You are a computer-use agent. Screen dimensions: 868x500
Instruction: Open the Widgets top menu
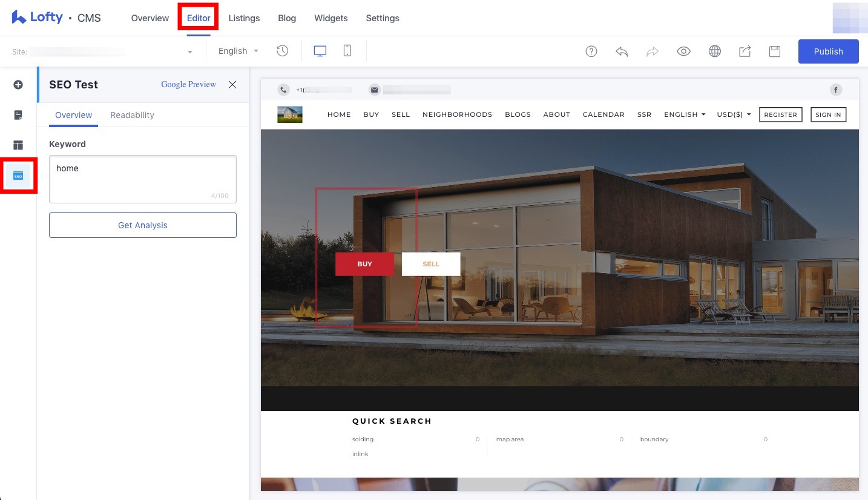331,18
